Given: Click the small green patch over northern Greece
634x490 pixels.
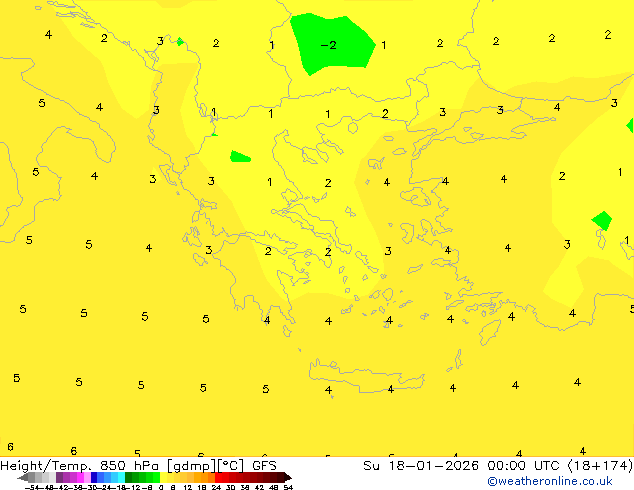Looking at the screenshot, I should click(240, 156).
